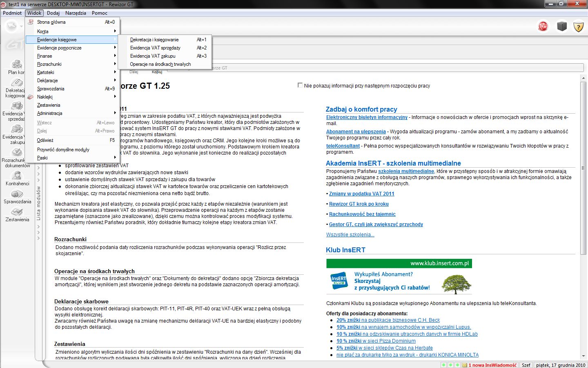Choose Przywróć domyślne moduły entry

(72, 150)
